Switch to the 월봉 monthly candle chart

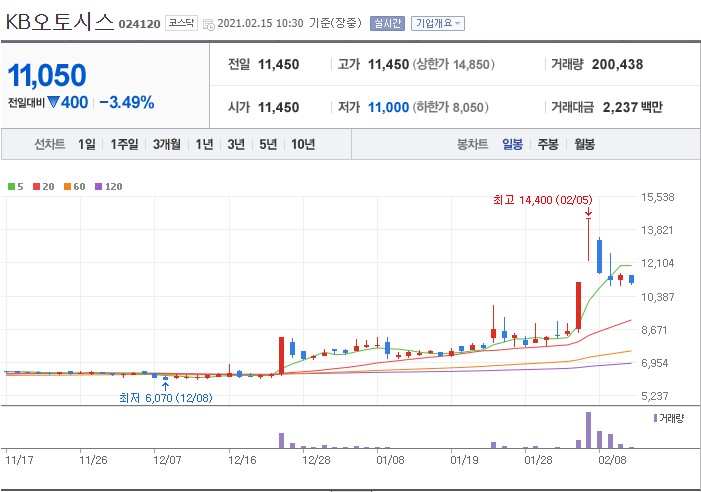(584, 144)
